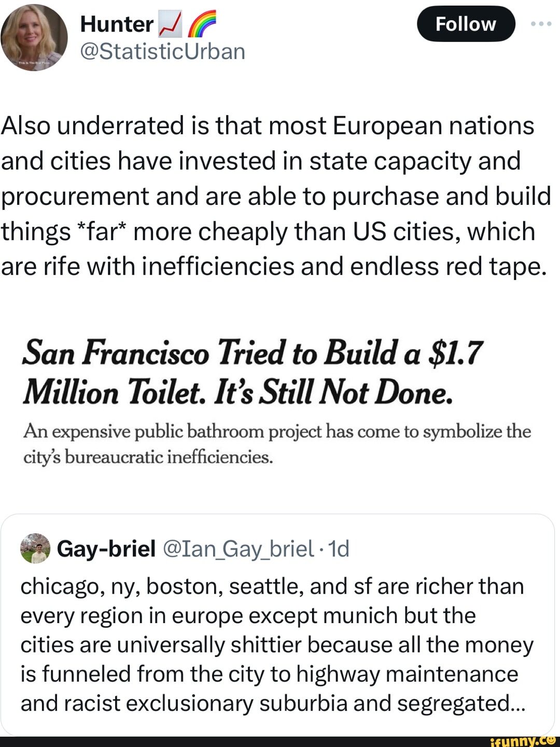This screenshot has height=747, width=560.
Task: Open the Hunter display name
Action: coord(117,24)
